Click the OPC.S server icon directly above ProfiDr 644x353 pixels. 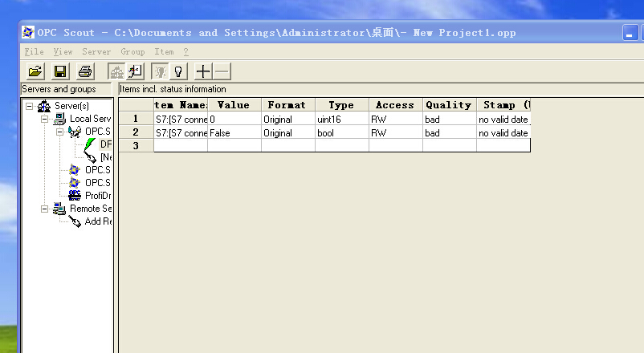point(75,183)
